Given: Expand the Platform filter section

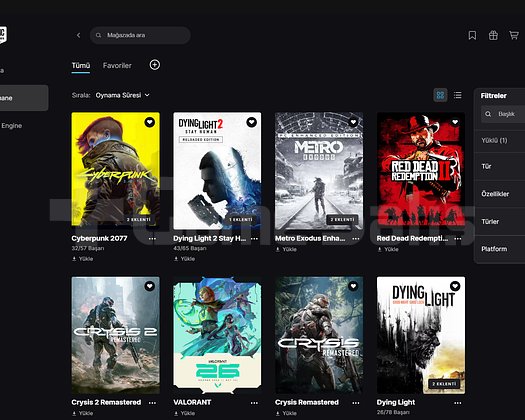Looking at the screenshot, I should click(500, 249).
